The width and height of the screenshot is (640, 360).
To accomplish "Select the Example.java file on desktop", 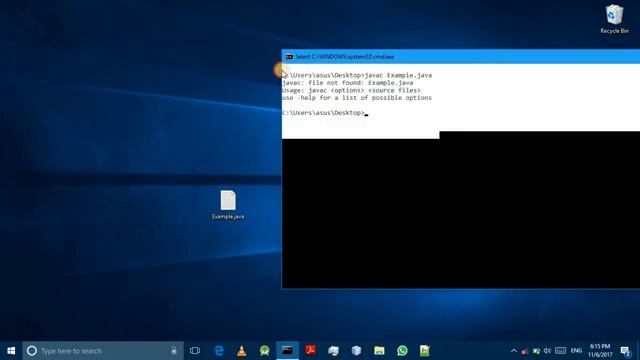I will (x=228, y=205).
